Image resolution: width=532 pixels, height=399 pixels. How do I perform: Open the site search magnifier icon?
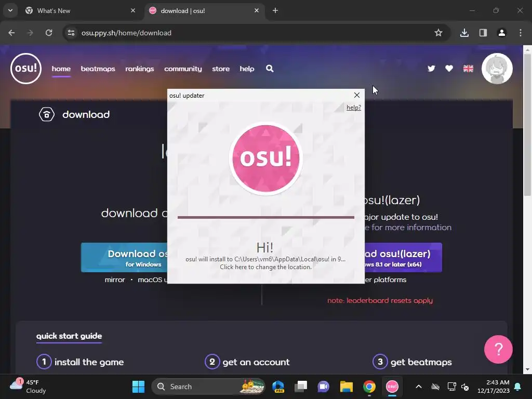click(x=270, y=69)
